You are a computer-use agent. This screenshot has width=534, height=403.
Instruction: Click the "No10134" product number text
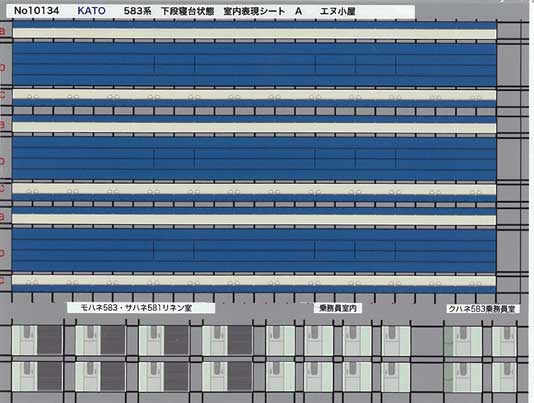coord(36,11)
